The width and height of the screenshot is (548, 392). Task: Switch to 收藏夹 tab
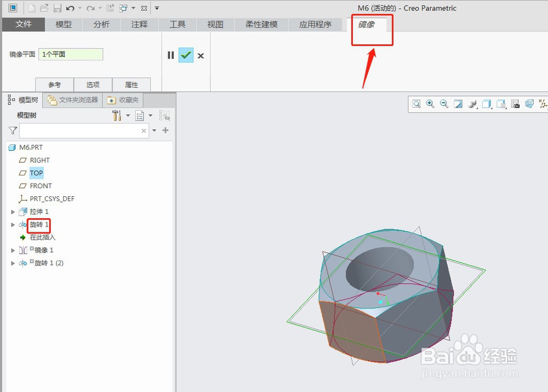click(x=123, y=100)
